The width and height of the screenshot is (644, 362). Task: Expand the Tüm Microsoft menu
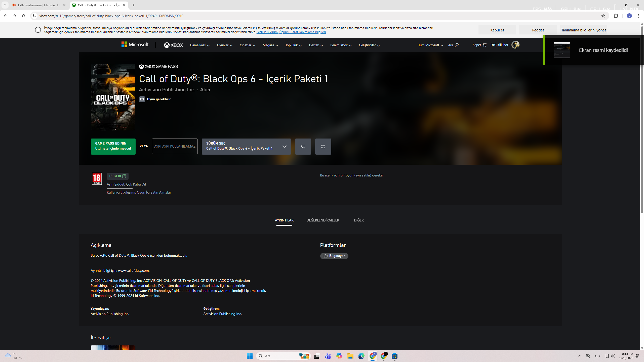(431, 45)
